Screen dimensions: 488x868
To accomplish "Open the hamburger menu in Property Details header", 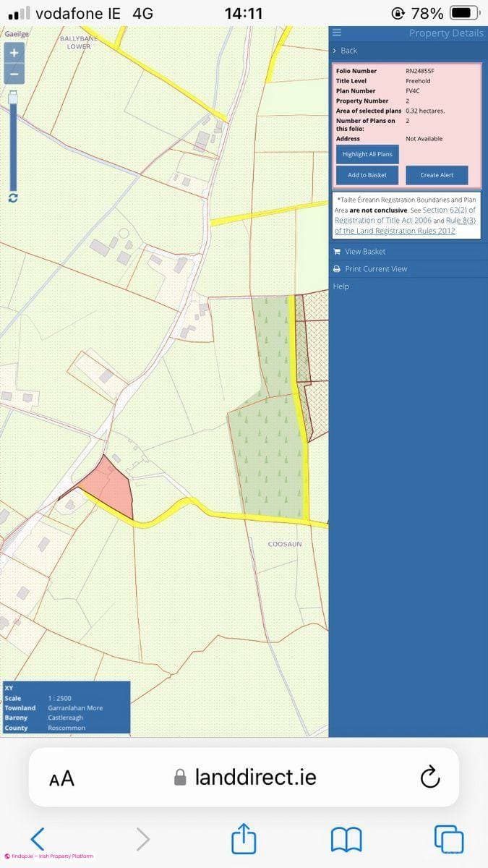I will [337, 33].
